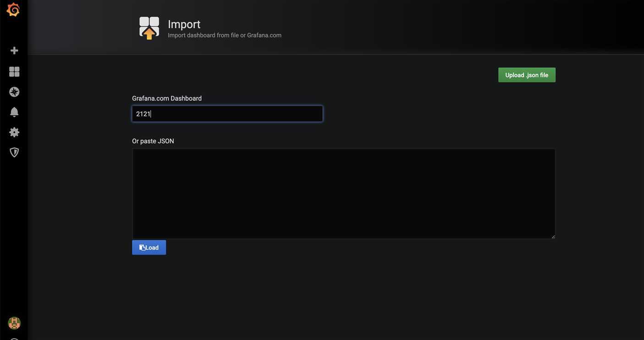
Task: Open the Alerting bell icon
Action: pos(14,112)
